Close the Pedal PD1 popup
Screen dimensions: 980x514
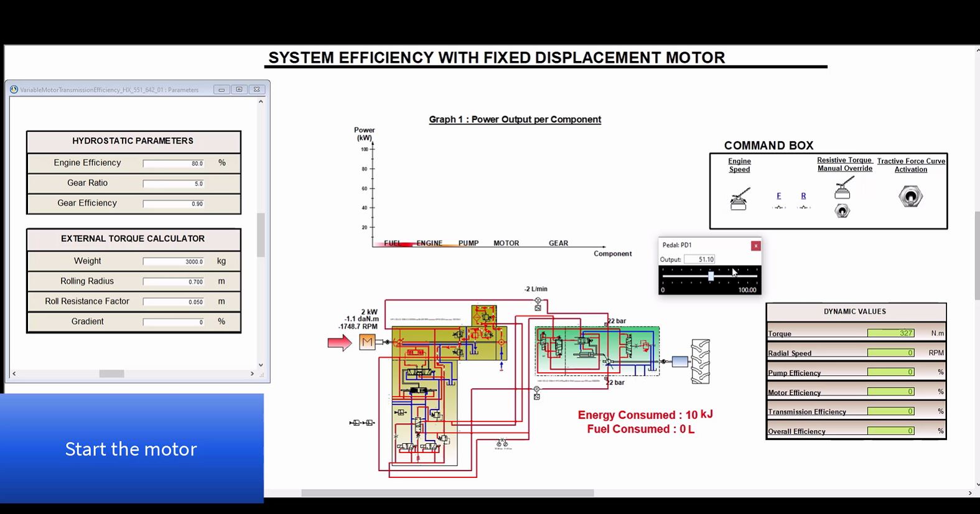click(755, 246)
